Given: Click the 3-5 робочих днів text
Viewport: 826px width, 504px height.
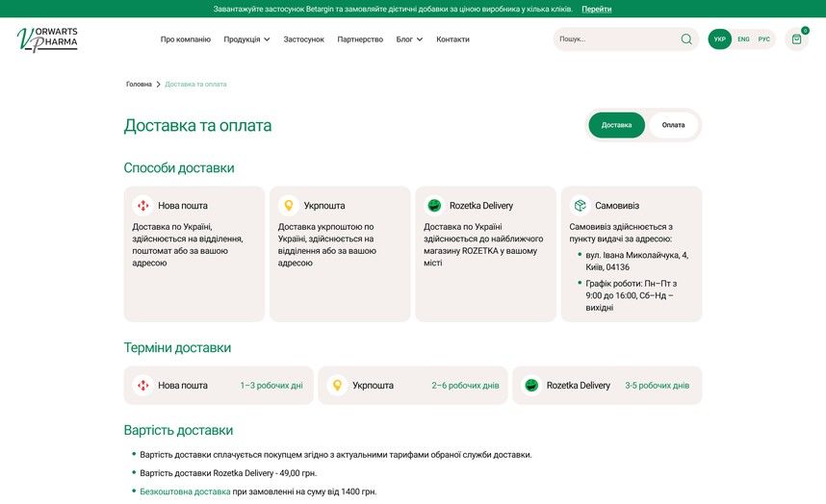Looking at the screenshot, I should pyautogui.click(x=657, y=386).
